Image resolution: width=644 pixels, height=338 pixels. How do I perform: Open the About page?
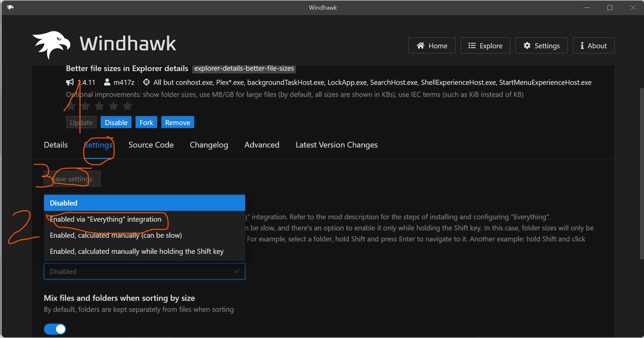pos(594,45)
